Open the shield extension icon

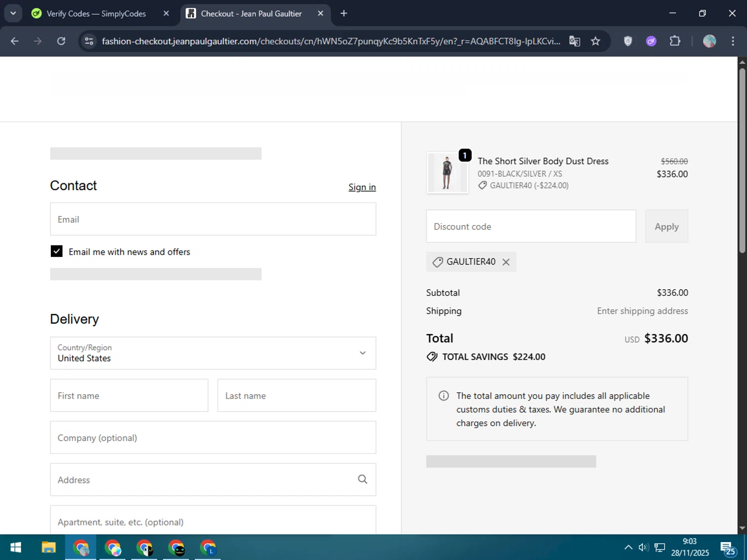628,41
